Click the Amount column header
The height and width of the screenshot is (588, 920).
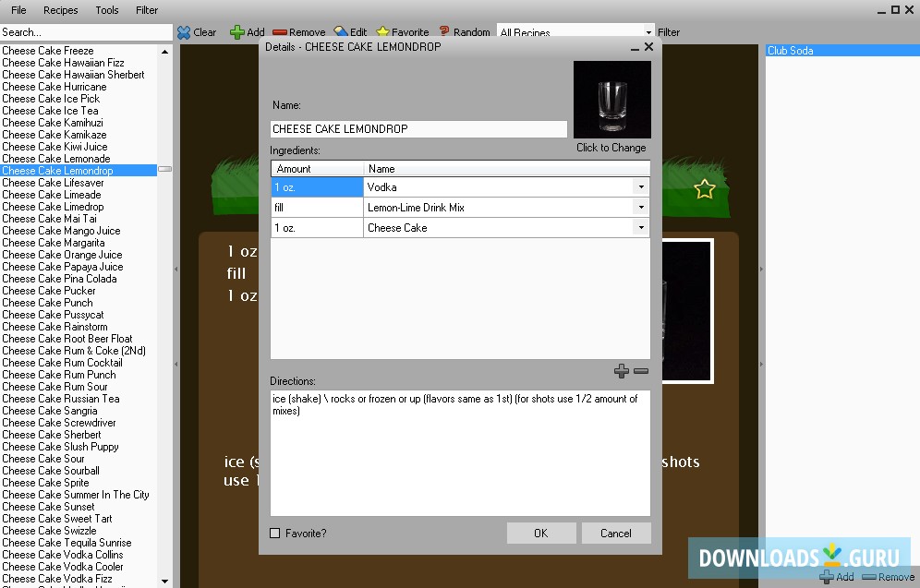click(x=318, y=169)
